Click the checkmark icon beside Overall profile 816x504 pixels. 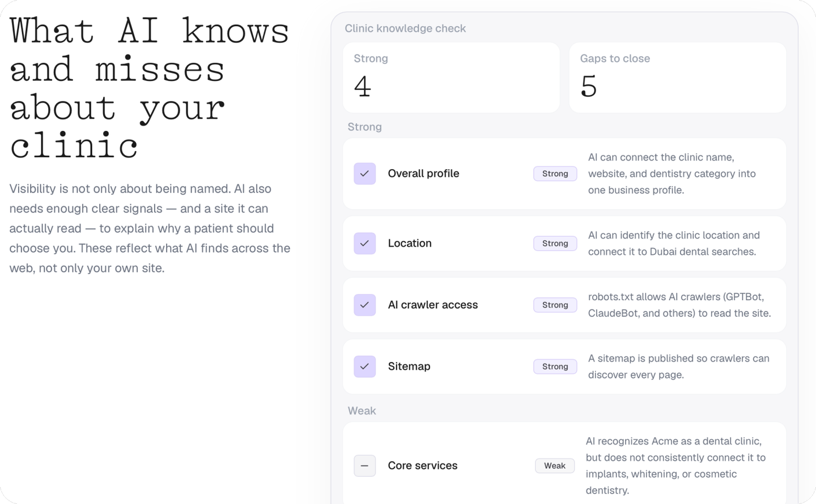click(364, 174)
